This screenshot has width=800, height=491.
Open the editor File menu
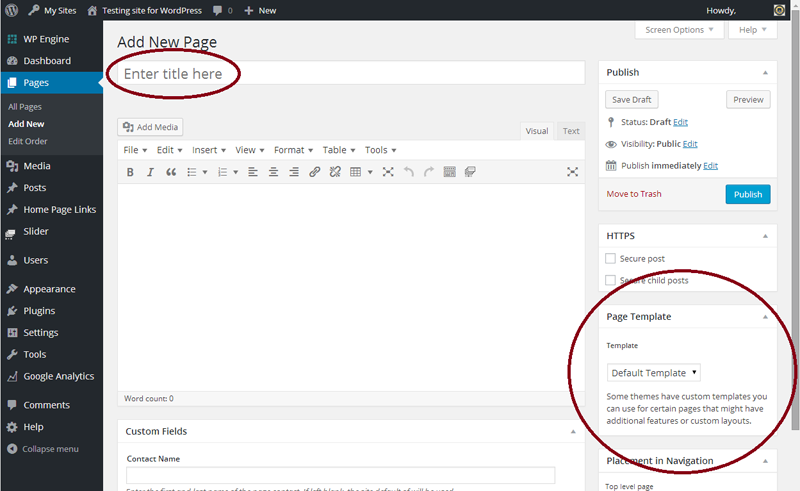click(x=135, y=150)
